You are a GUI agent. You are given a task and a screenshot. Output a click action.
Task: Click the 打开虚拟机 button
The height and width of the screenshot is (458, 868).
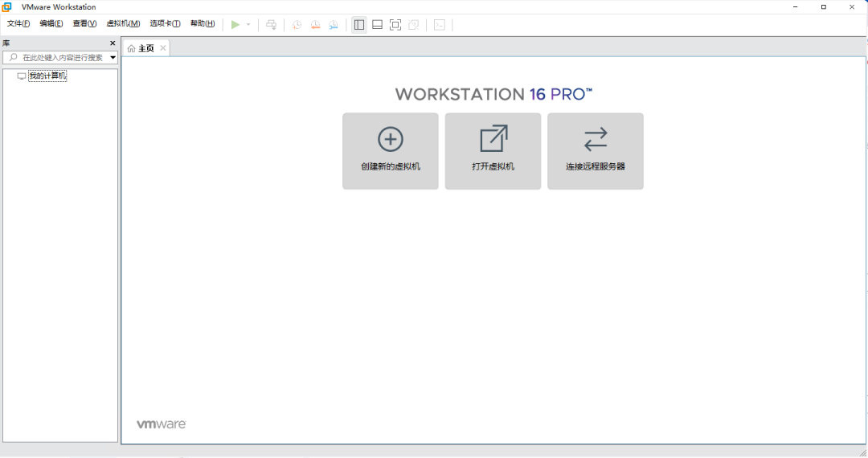(493, 151)
